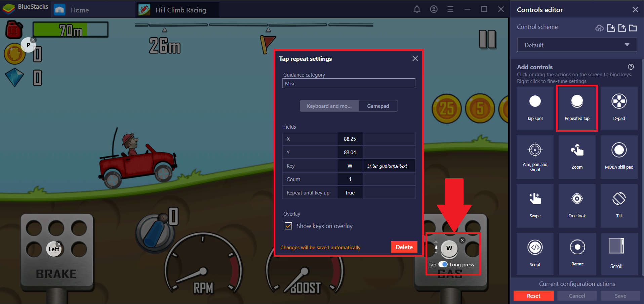Remove the Left key binding
The image size is (644, 304).
(x=59, y=244)
